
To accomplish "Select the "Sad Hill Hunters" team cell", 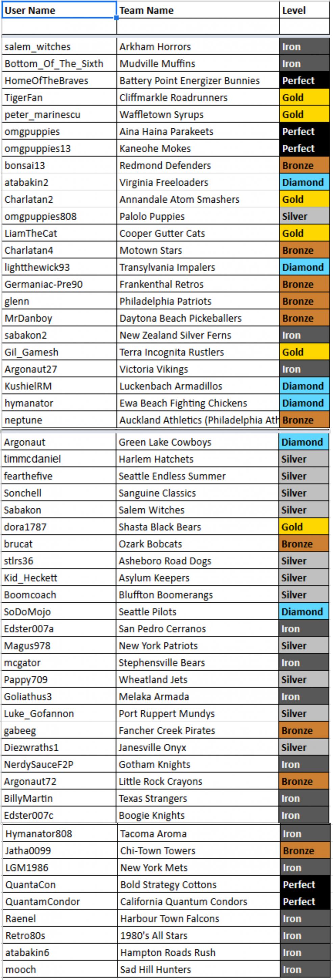I will pyautogui.click(x=198, y=970).
